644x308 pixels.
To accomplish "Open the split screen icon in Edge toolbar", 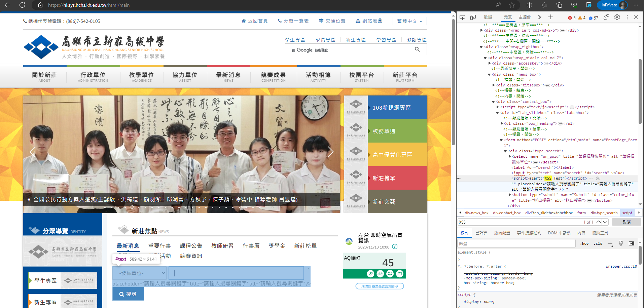I will coord(529,5).
